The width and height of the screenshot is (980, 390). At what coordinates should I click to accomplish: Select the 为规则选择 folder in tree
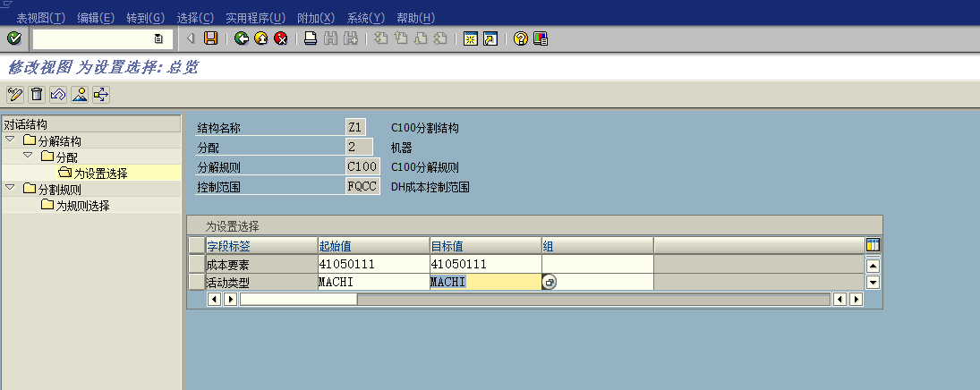pos(75,206)
